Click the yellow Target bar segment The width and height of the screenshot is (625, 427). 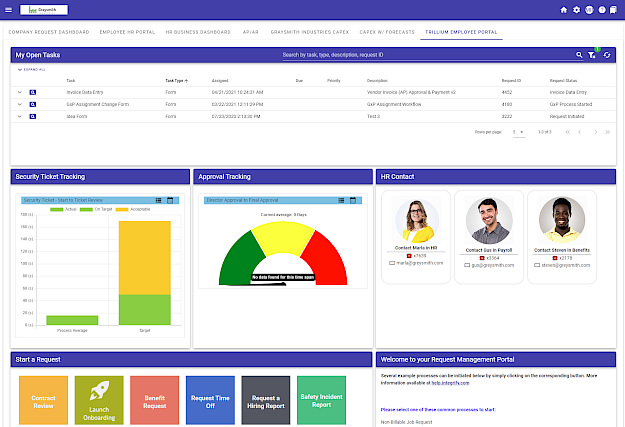pyautogui.click(x=145, y=257)
